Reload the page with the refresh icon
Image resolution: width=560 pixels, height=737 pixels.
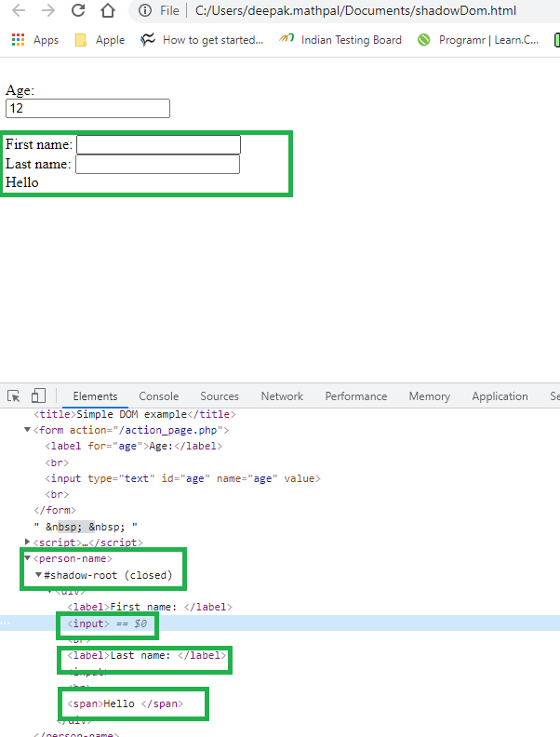pos(78,10)
